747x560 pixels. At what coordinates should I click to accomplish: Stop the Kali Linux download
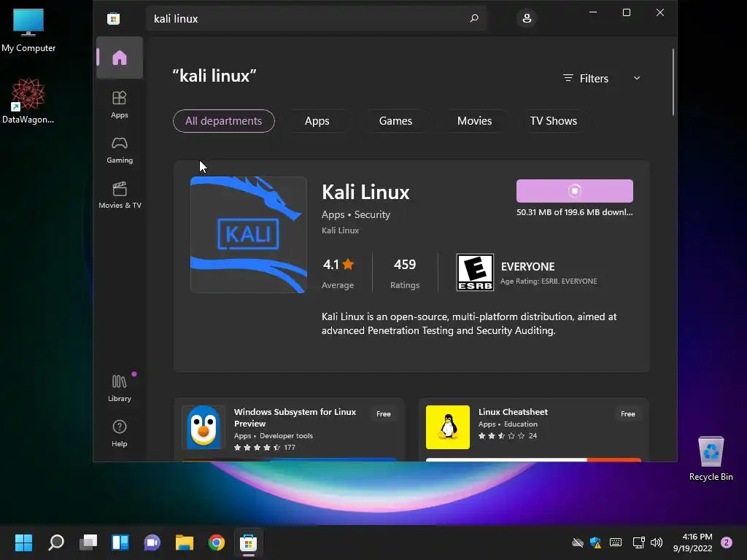click(x=575, y=191)
